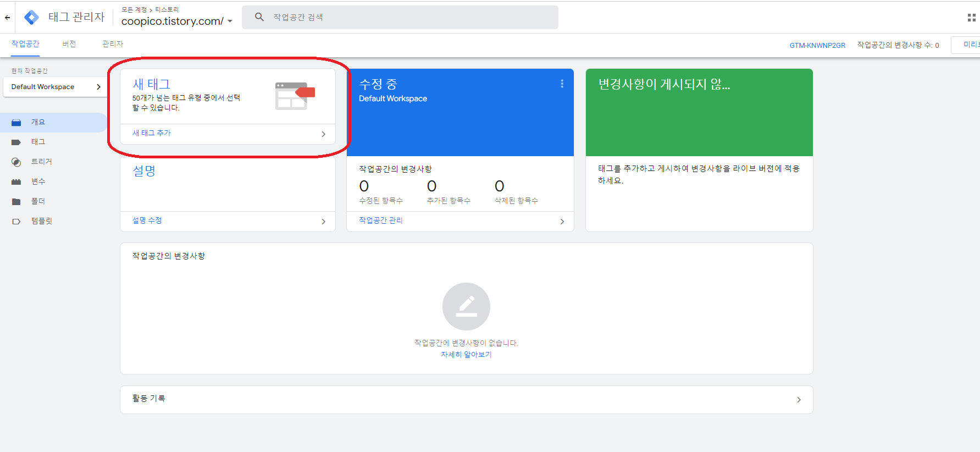Screen dimensions: 980x452
Task: Click the 변수 variables icon in sidebar
Action: pos(16,182)
